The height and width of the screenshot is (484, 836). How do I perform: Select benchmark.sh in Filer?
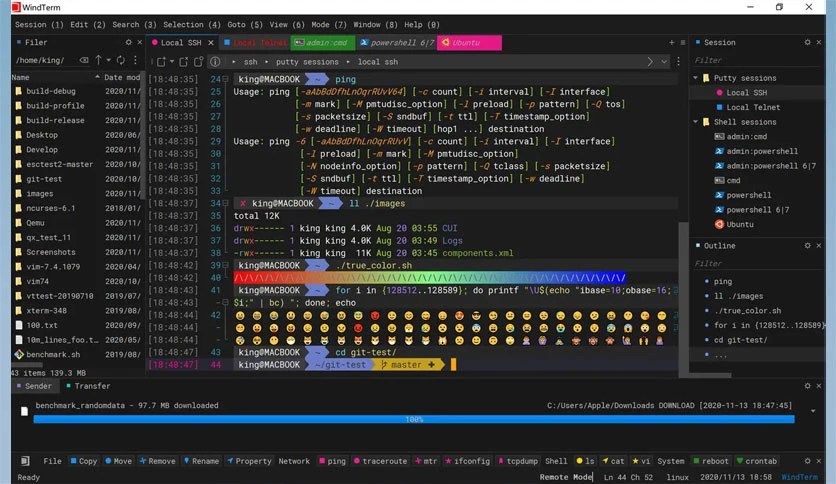53,354
